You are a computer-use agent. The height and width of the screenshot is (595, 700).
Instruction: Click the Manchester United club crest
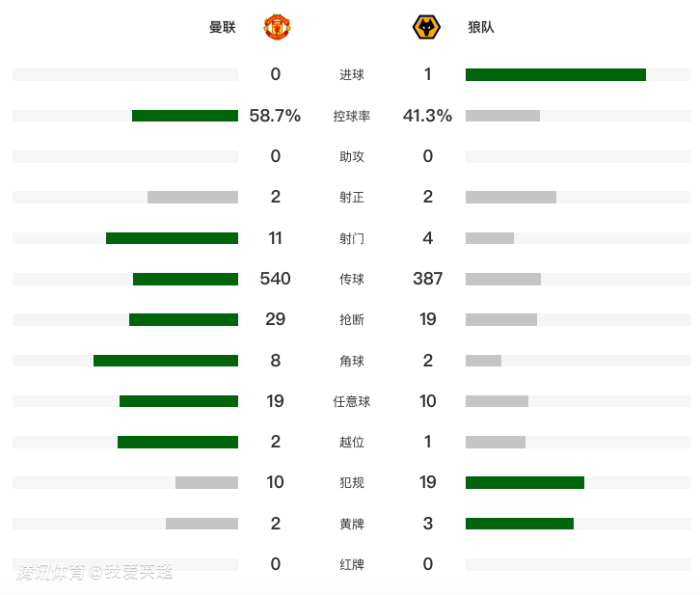pyautogui.click(x=277, y=27)
